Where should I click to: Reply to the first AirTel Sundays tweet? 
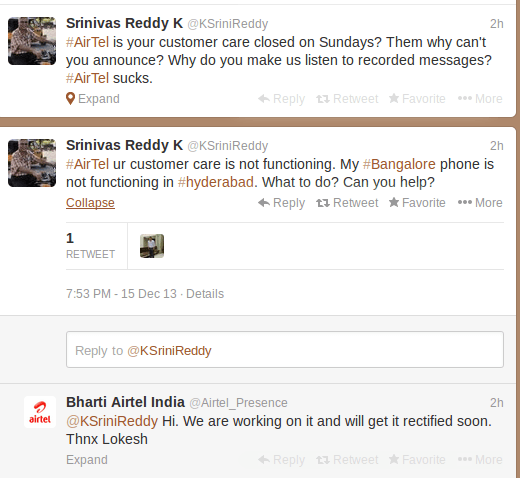(x=281, y=99)
